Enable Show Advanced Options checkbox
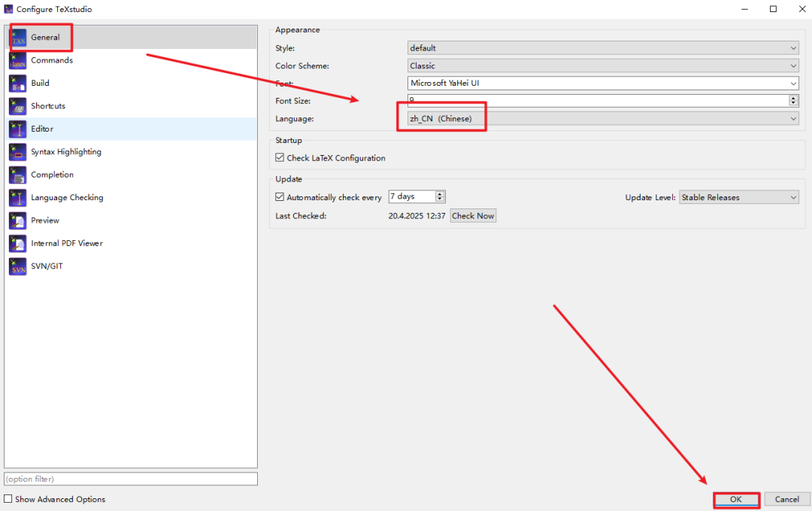812x511 pixels. 8,499
